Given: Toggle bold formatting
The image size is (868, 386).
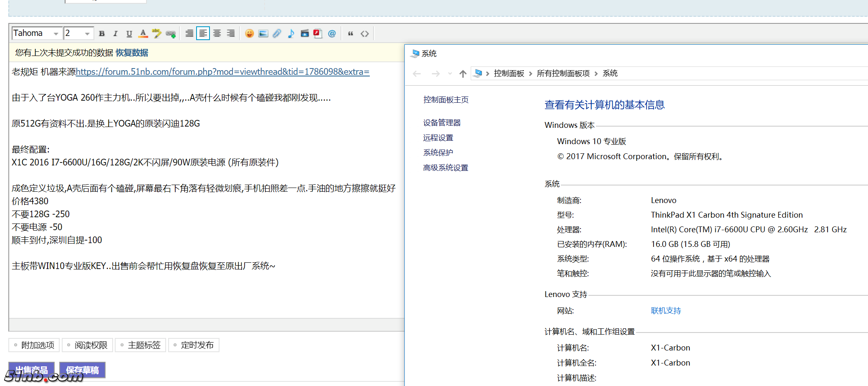Looking at the screenshot, I should [102, 33].
